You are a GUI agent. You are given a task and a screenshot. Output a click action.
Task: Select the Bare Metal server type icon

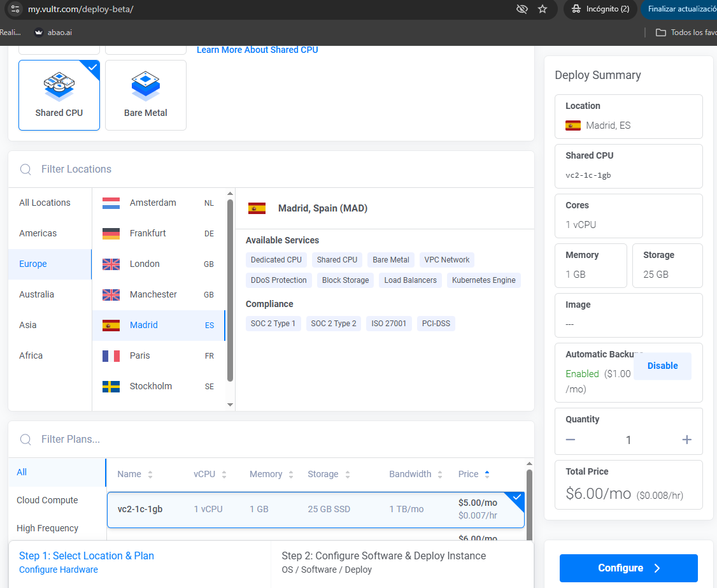(x=146, y=86)
